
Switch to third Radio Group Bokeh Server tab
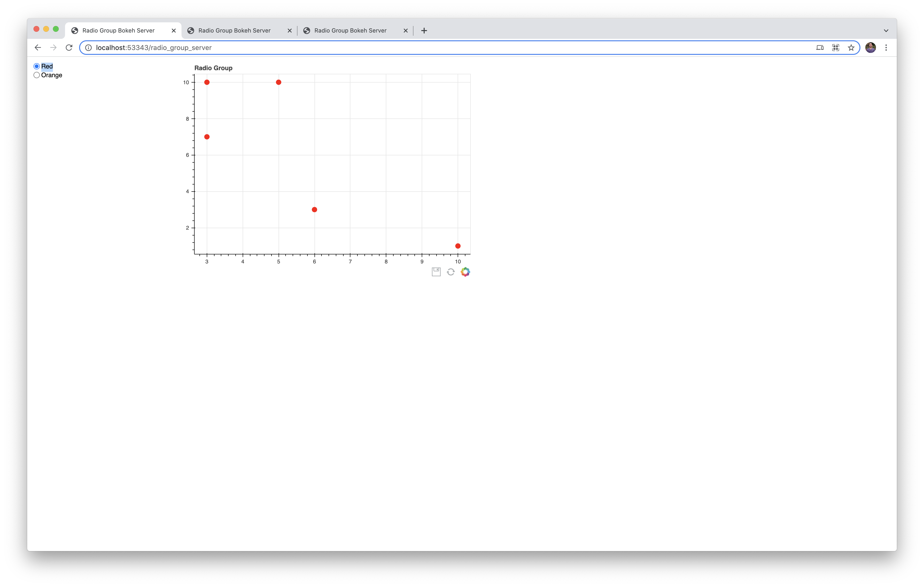click(350, 31)
